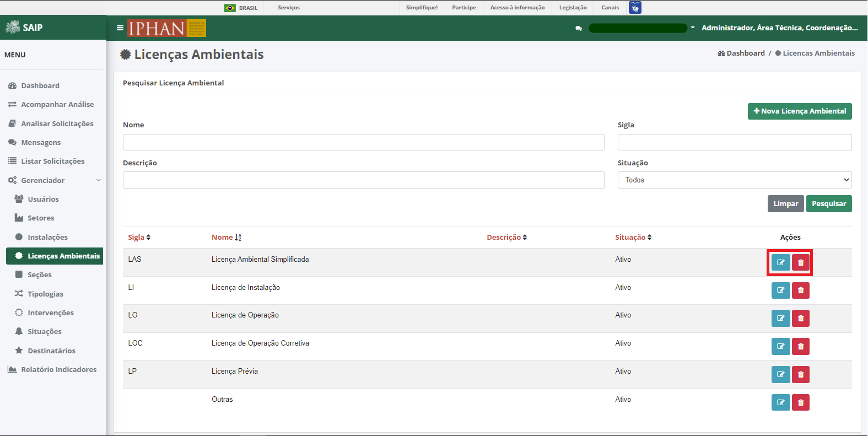The height and width of the screenshot is (436, 868).
Task: Delete the LO Licença de Operação row
Action: click(801, 318)
